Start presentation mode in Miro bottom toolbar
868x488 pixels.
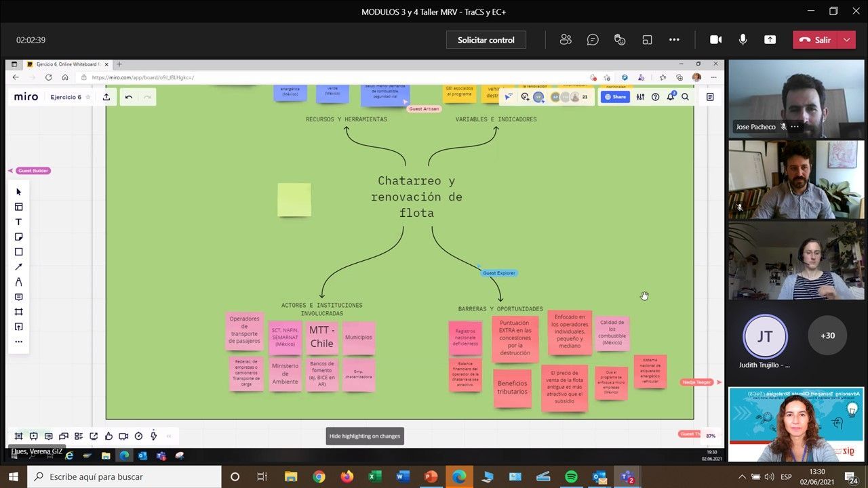point(33,436)
